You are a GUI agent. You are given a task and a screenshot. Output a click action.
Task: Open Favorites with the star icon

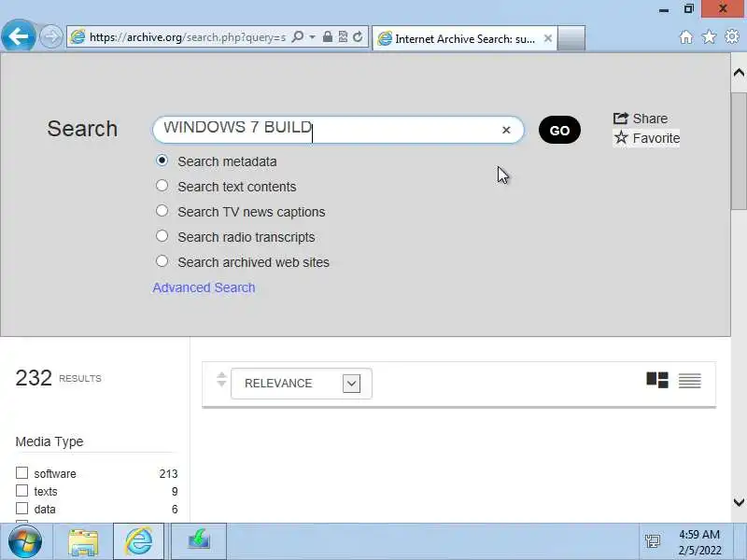[709, 37]
